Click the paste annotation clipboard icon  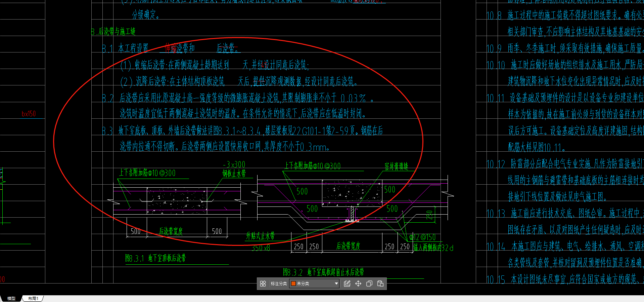point(380,284)
